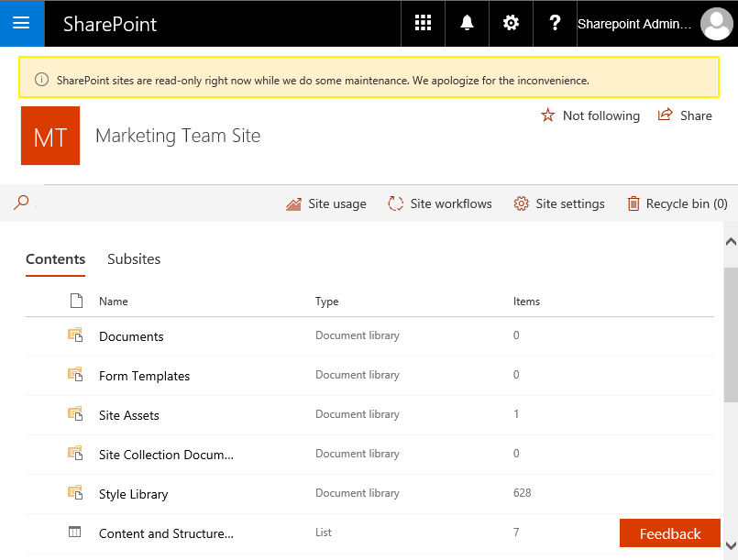
Task: Toggle Not following to follow the site
Action: click(x=589, y=115)
